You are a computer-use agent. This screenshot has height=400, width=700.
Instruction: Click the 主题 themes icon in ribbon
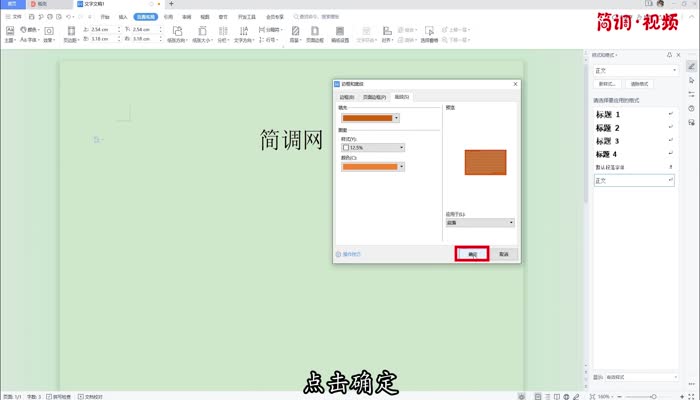pos(9,34)
